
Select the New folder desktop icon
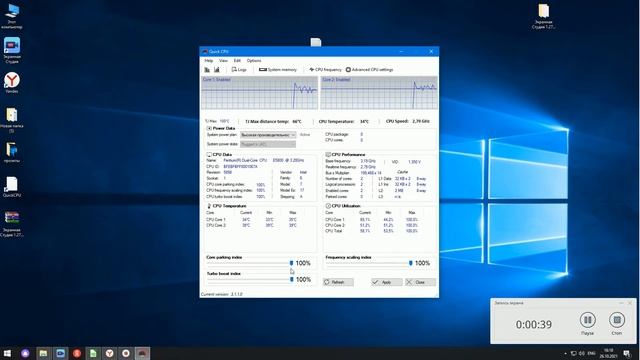click(12, 120)
